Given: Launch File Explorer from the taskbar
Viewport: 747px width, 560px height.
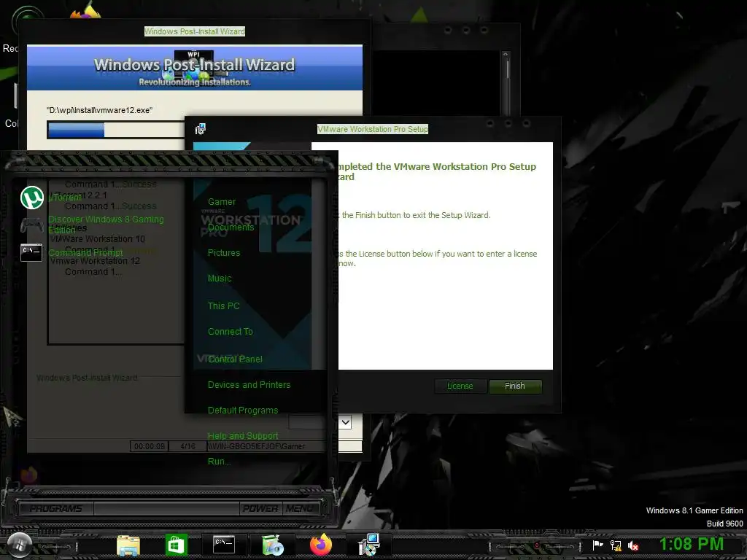Looking at the screenshot, I should tap(128, 545).
